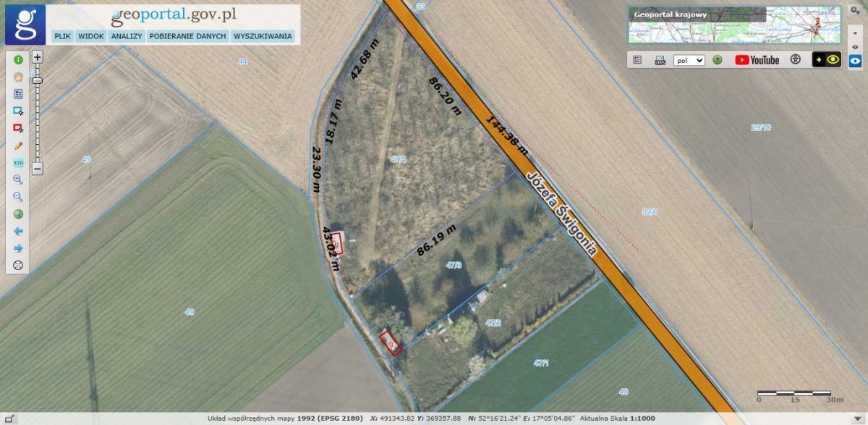Go to previous map view arrow
The width and height of the screenshot is (868, 425).
(18, 231)
